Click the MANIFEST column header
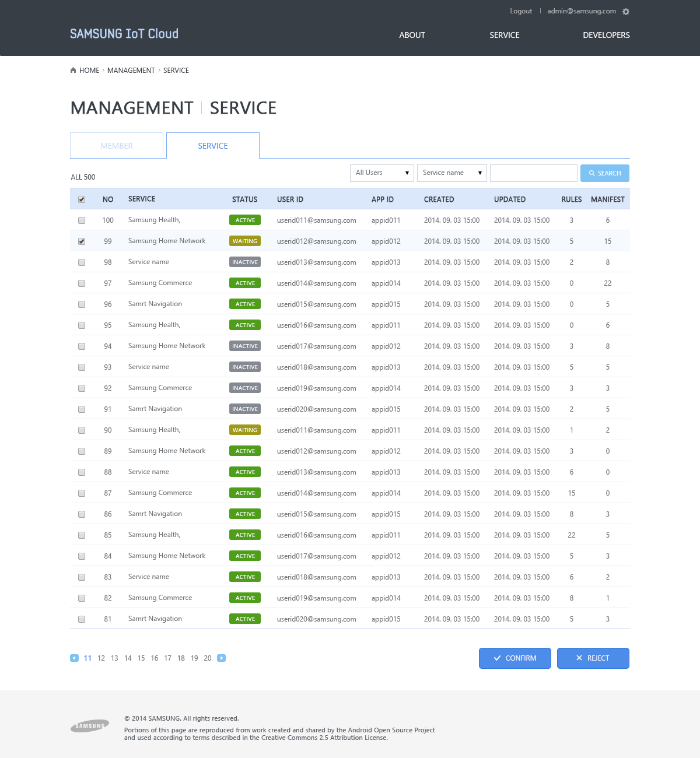The image size is (700, 758). [608, 199]
